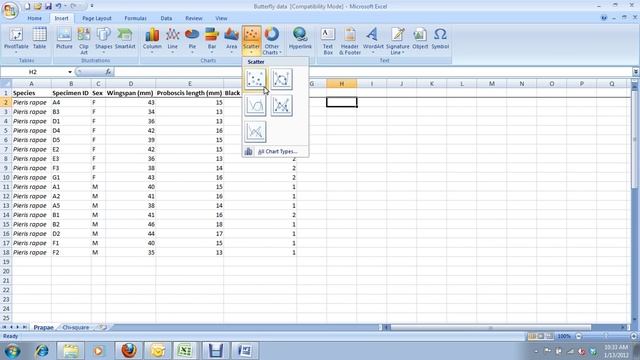Screen dimensions: 640x360
Task: Switch to the Data tab
Action: 166,18
